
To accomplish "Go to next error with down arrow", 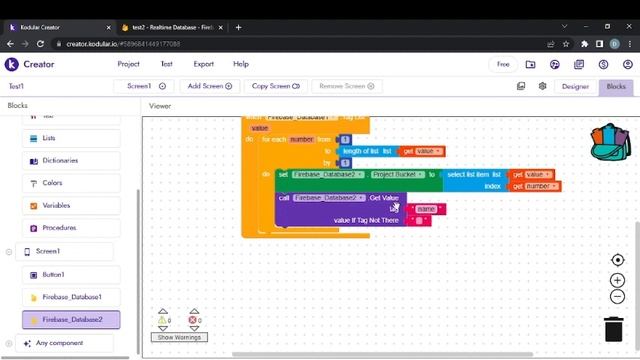I will pos(194,328).
